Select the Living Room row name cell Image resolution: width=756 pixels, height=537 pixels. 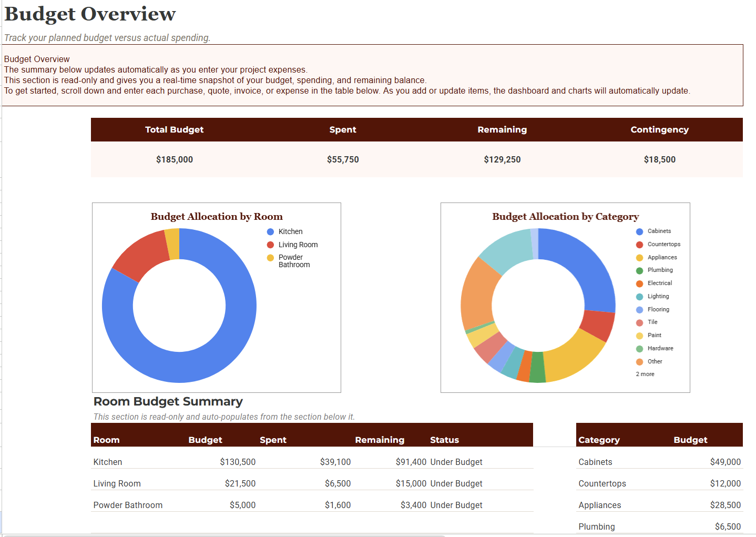(x=117, y=483)
